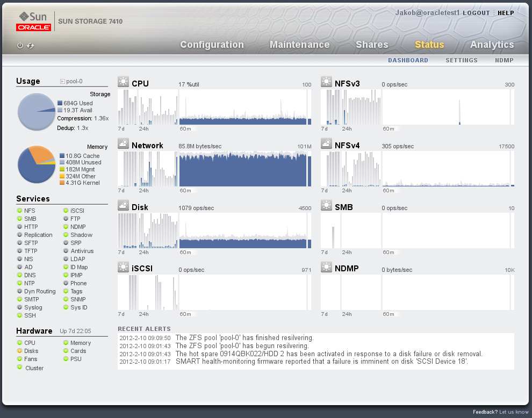This screenshot has height=418, width=532.
Task: Click the Sun Oracle logo
Action: tap(34, 21)
